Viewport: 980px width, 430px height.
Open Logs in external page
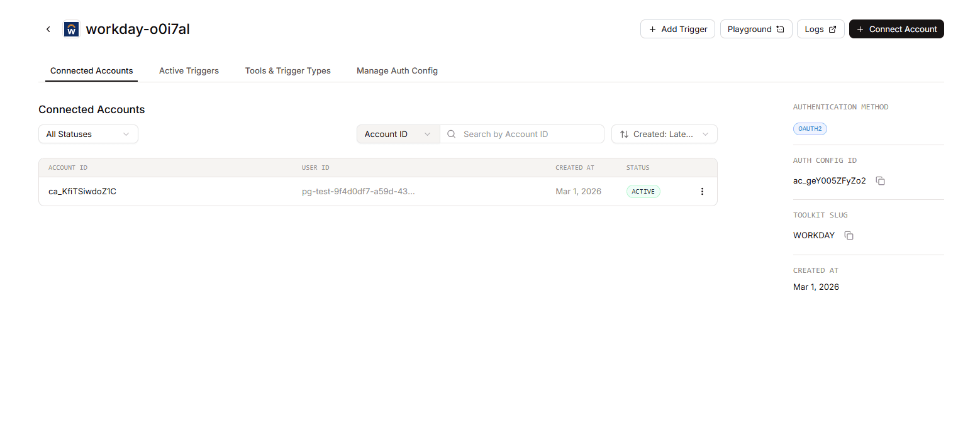point(820,29)
